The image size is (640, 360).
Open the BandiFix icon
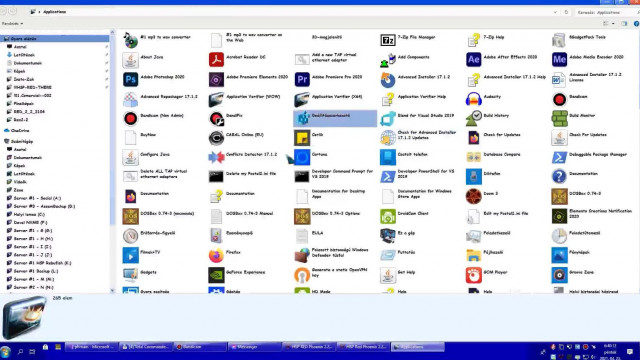[216, 118]
